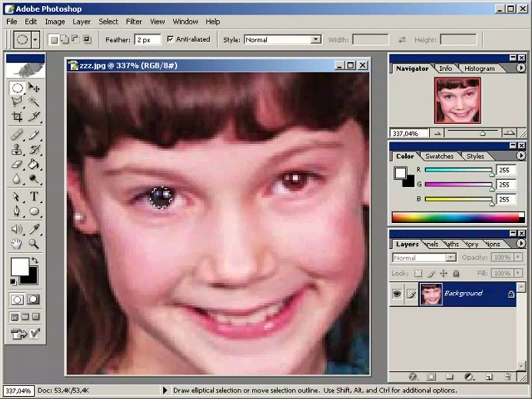Select the Crop tool
This screenshot has height=399, width=532.
17,116
